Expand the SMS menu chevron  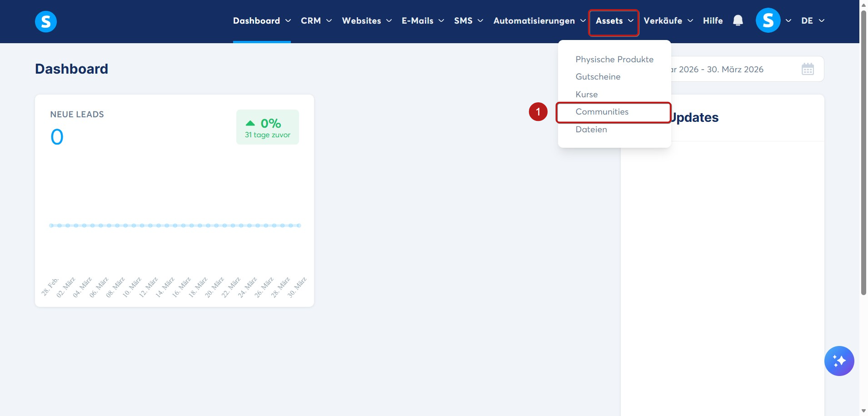coord(480,20)
